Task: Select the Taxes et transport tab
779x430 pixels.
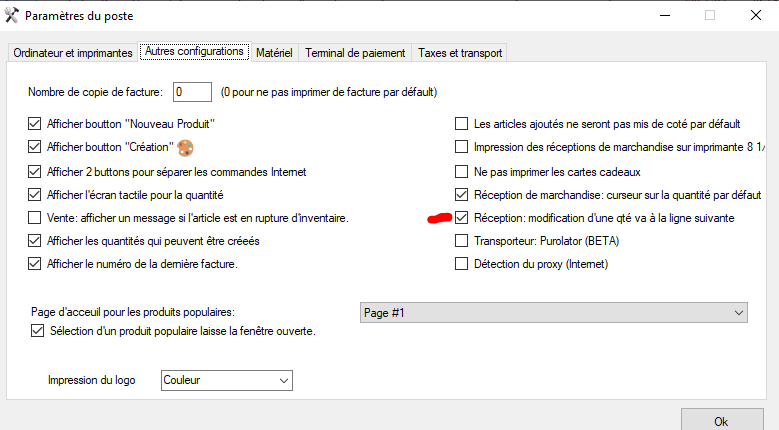Action: click(x=460, y=53)
